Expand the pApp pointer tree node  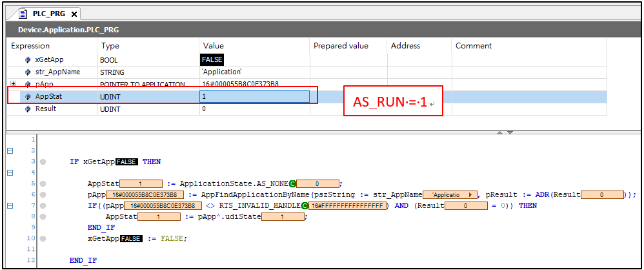14,85
